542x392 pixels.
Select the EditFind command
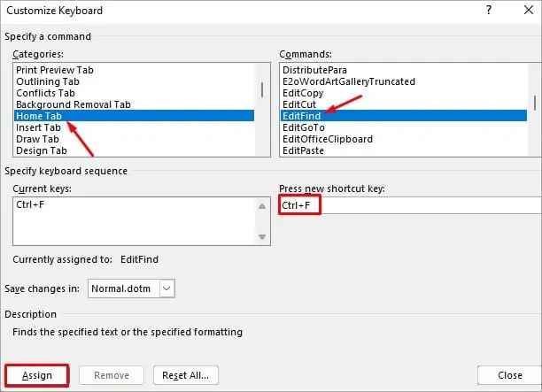[302, 116]
